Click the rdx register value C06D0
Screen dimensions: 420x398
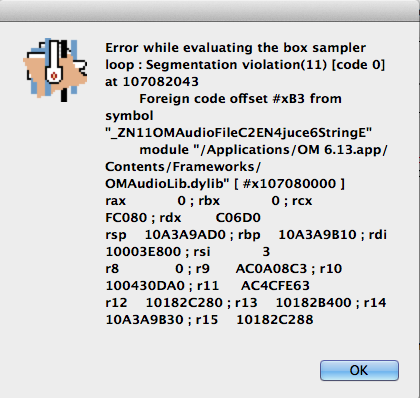(x=238, y=218)
